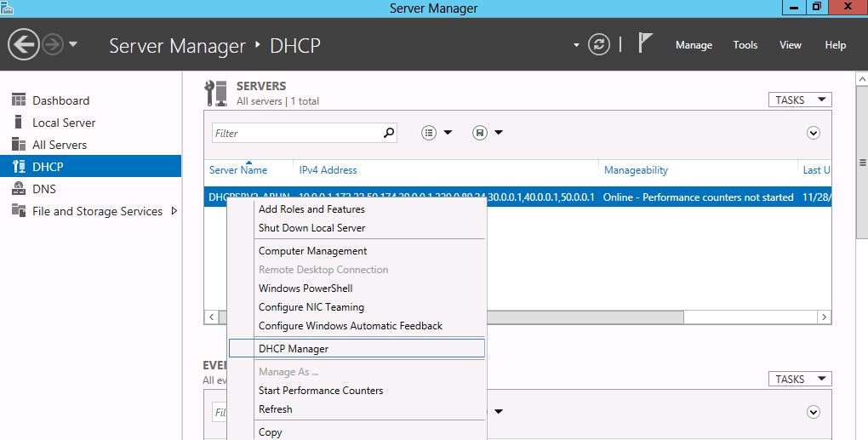
Task: Open the Manage menu
Action: tap(694, 45)
